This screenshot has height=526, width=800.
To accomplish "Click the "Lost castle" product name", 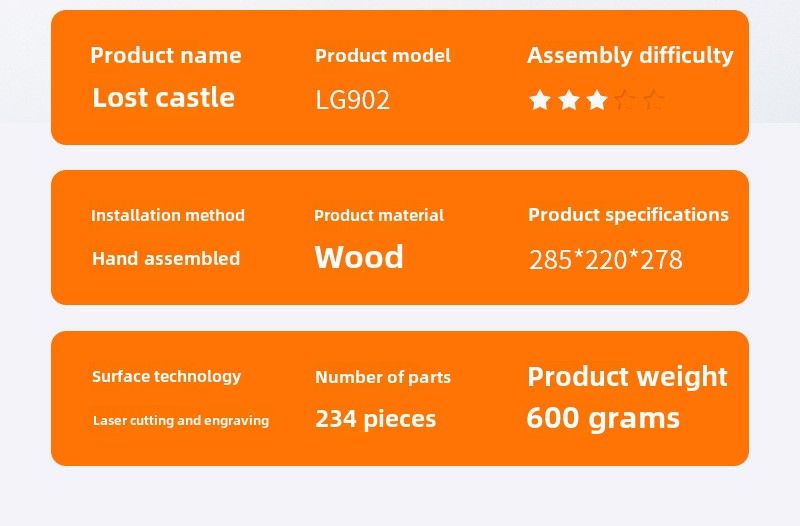I will click(x=163, y=98).
